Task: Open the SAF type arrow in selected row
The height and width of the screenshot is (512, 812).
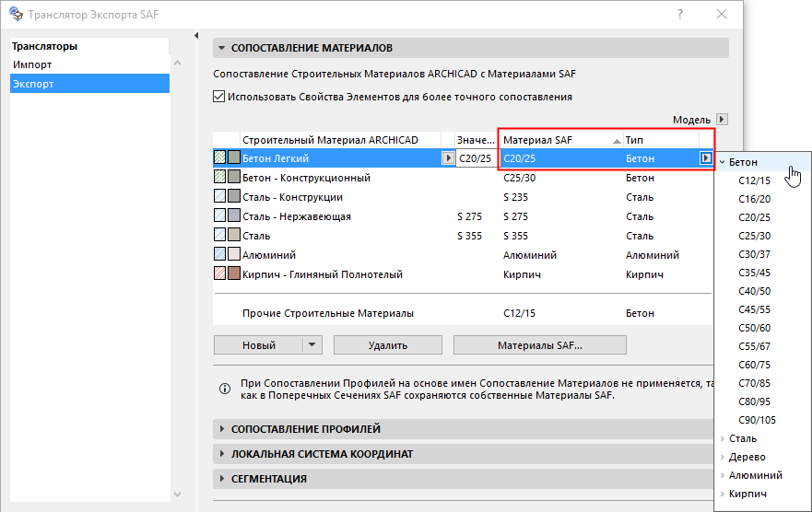Action: (706, 158)
